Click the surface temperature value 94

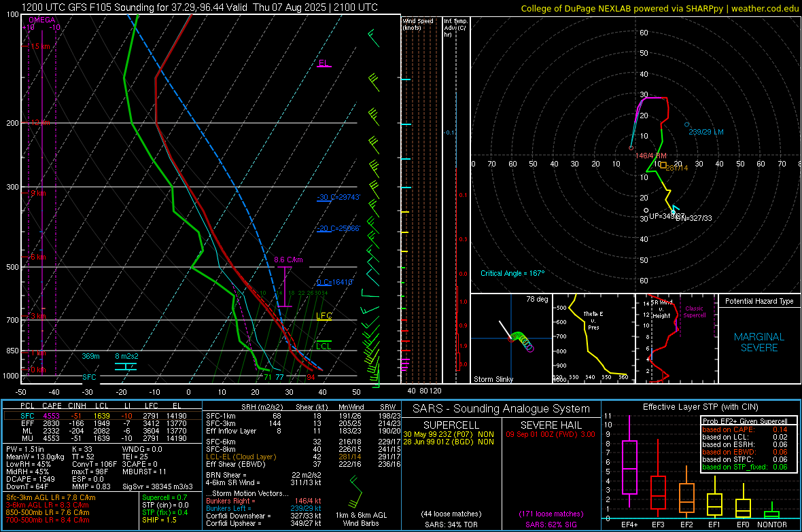tap(311, 377)
